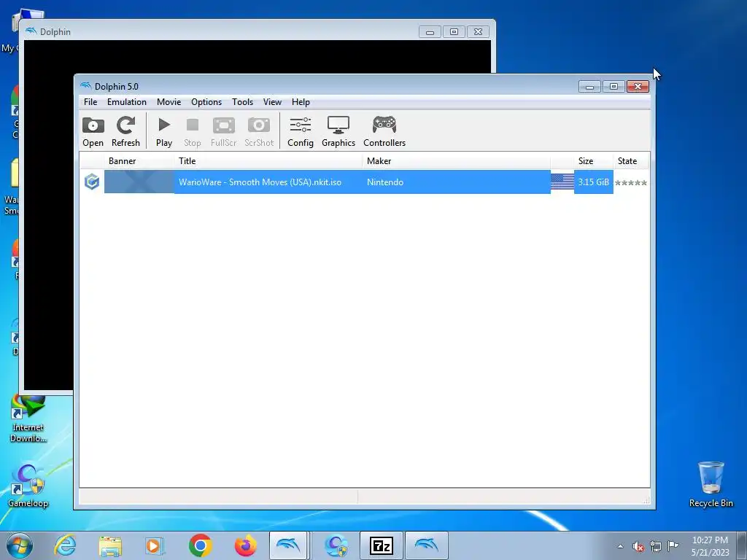Click the muted volume tray icon
Viewport: 747px width, 560px height.
click(x=638, y=546)
